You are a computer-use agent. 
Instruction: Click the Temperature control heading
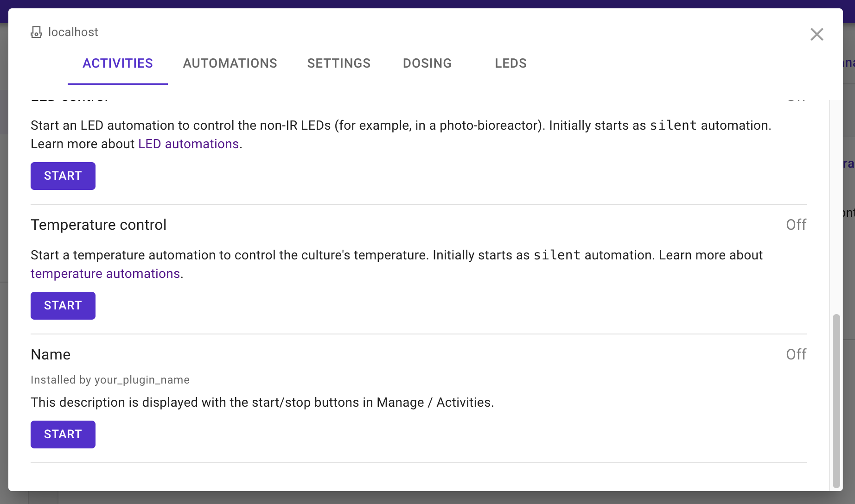point(98,225)
